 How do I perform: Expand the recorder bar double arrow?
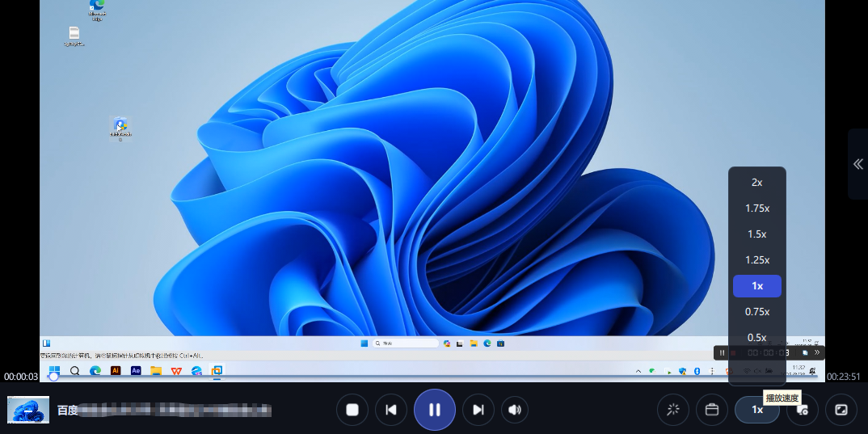coord(817,352)
